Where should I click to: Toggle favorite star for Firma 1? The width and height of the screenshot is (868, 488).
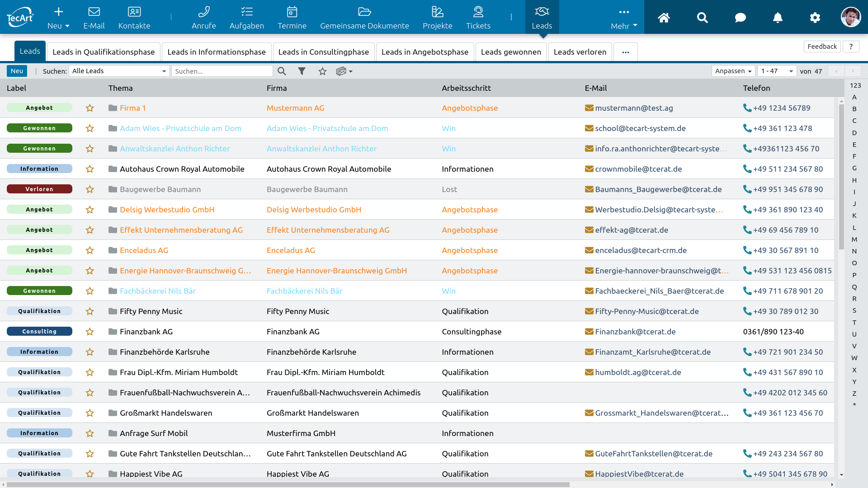click(x=90, y=108)
